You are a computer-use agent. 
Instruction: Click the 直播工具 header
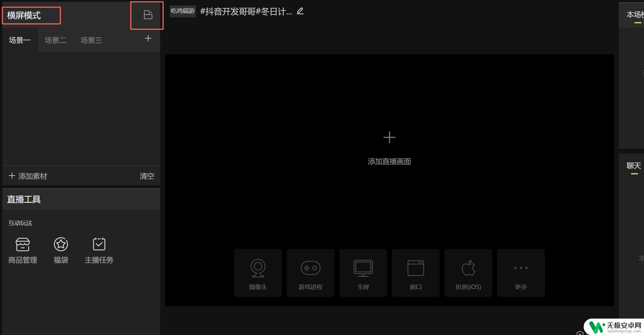(24, 199)
